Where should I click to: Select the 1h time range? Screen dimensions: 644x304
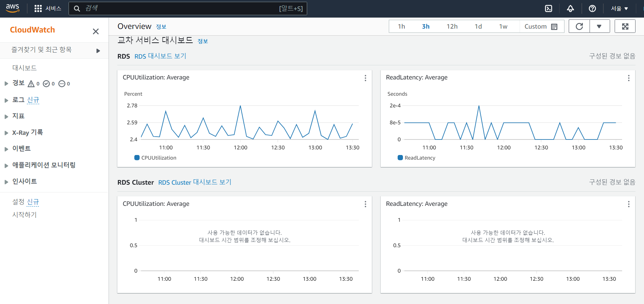tap(402, 26)
